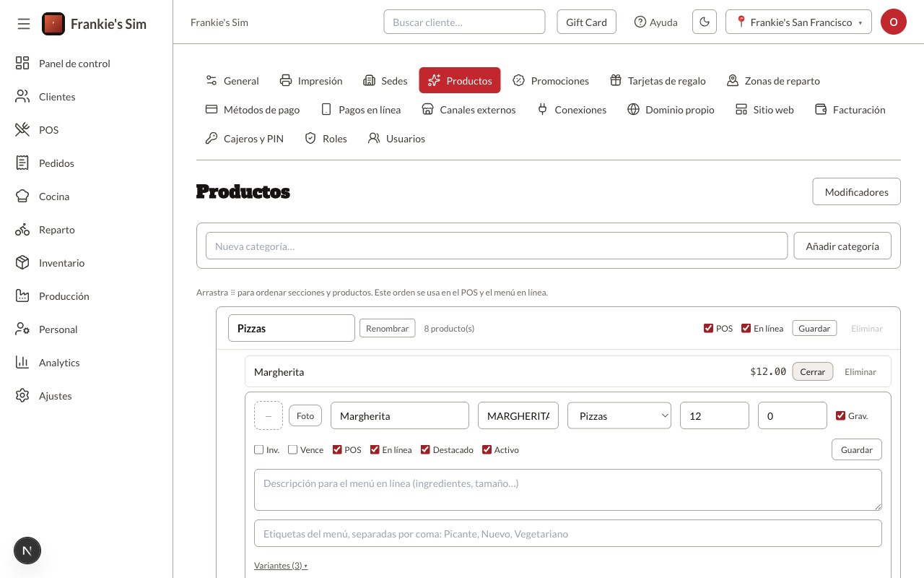The height and width of the screenshot is (578, 924).
Task: Click the Frankie's Sim logo icon
Action: (53, 24)
